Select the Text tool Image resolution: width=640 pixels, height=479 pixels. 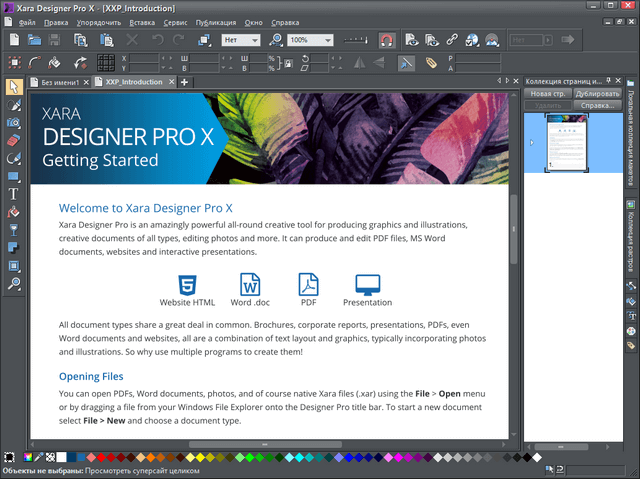(14, 193)
